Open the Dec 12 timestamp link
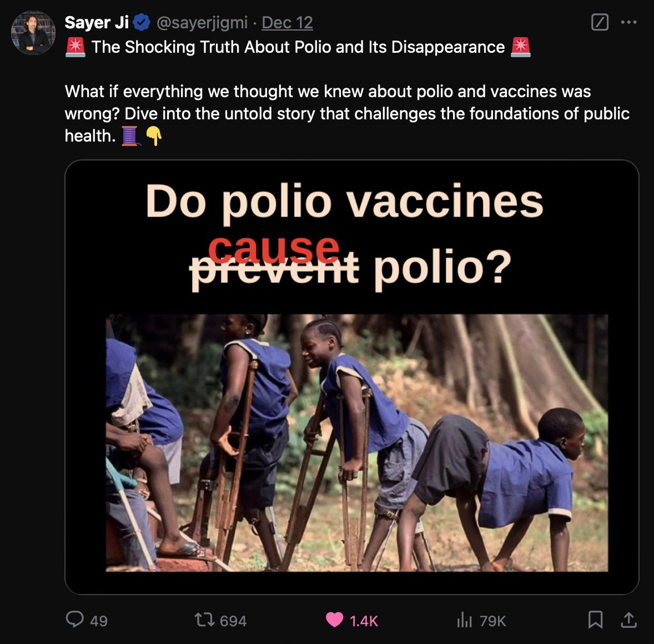Viewport: 654px width, 644px height. pos(287,23)
